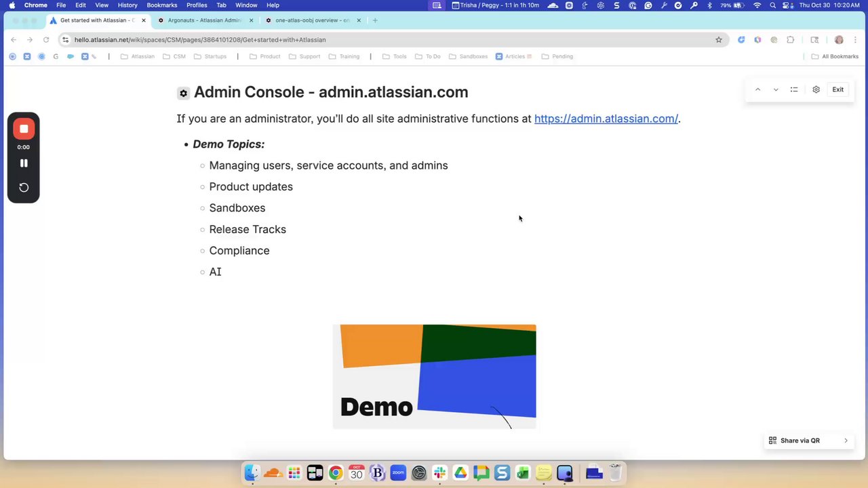Open the Startups bookmarks folder
The width and height of the screenshot is (868, 488).
coord(210,56)
